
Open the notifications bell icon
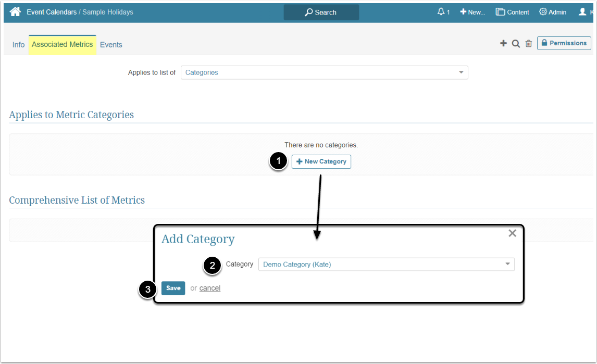[x=441, y=12]
